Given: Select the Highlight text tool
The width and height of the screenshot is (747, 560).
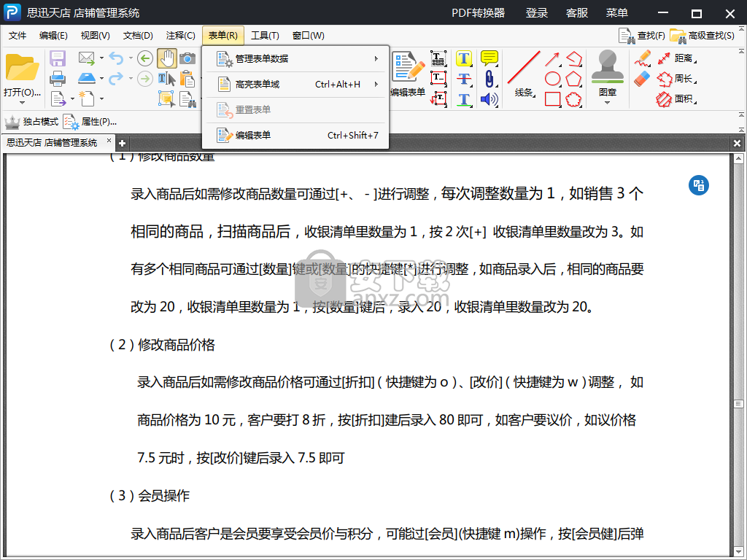Looking at the screenshot, I should [x=464, y=58].
